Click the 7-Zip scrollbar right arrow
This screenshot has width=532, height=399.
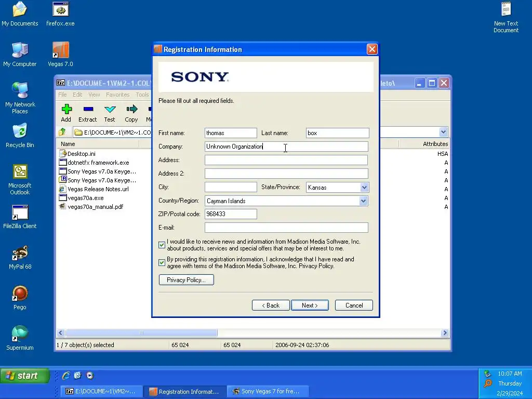[445, 333]
